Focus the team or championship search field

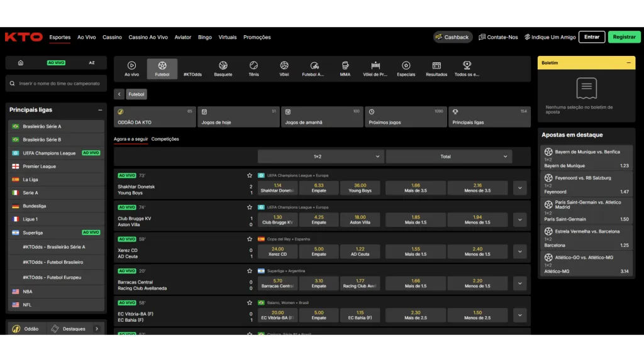coord(56,84)
